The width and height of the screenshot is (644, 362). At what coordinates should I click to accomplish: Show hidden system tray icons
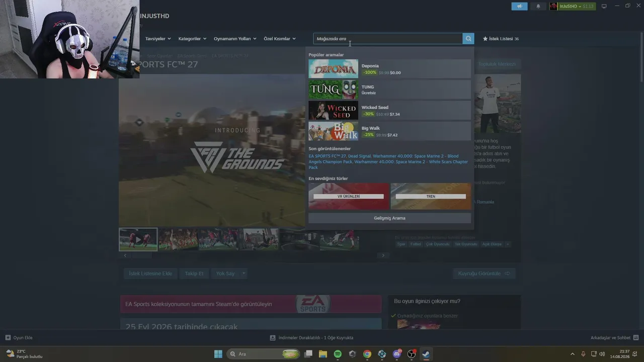[x=572, y=354]
